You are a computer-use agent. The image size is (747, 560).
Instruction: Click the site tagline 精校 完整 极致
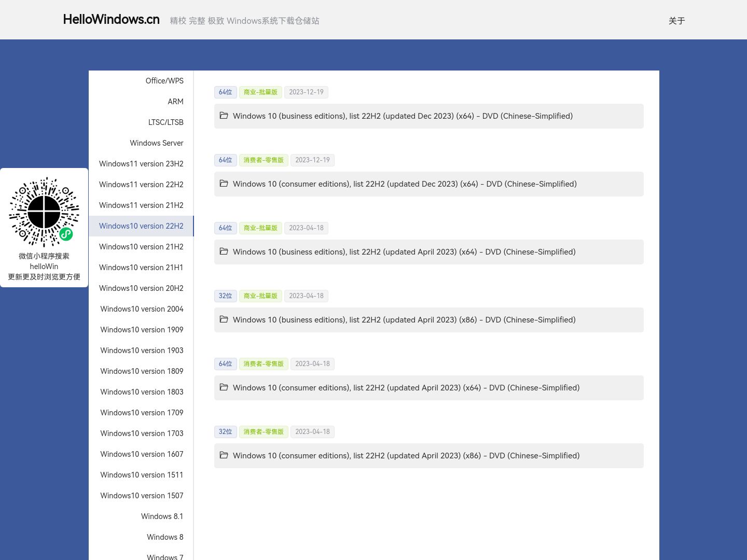244,21
